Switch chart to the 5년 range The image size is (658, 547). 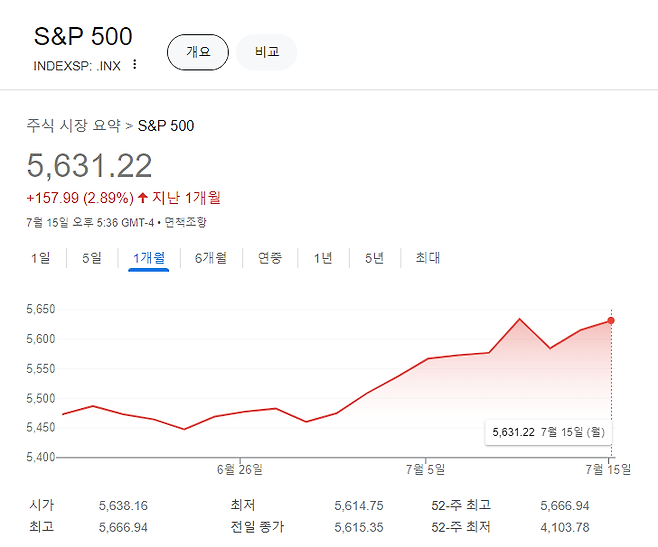click(x=374, y=258)
